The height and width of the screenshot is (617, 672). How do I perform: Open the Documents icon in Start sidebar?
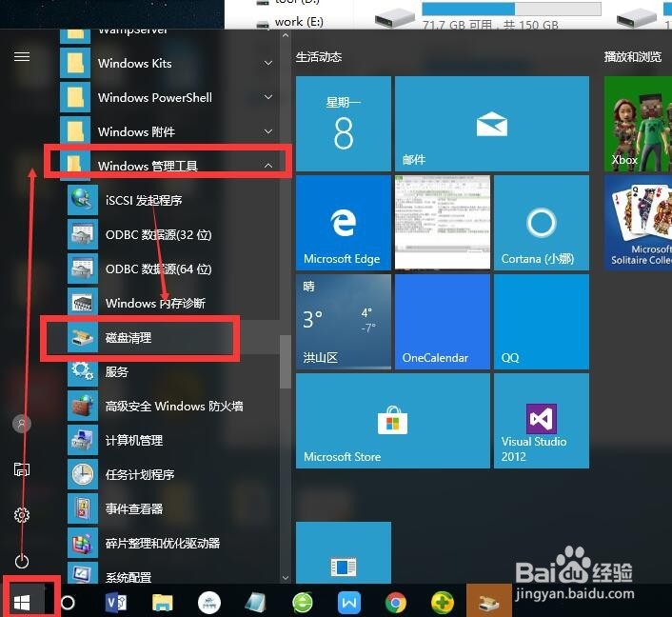point(22,469)
